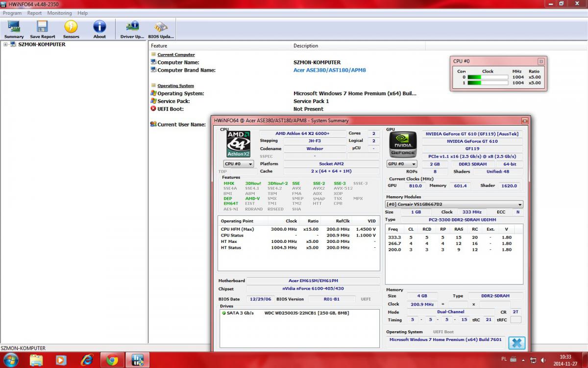Image resolution: width=588 pixels, height=368 pixels.
Task: Click the Dual-Channel memory mode field
Action: coord(451,312)
